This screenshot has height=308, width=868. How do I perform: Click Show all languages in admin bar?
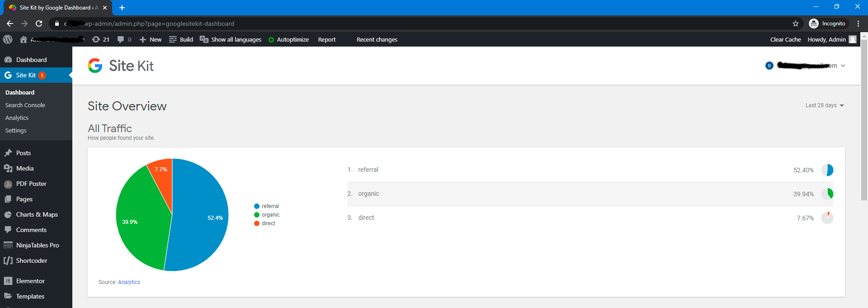[231, 39]
